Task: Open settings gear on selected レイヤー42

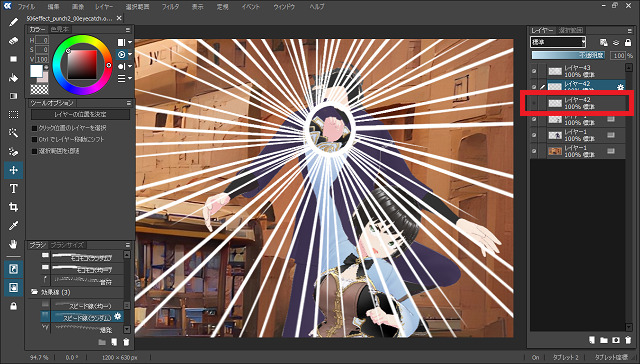Action: (x=620, y=87)
